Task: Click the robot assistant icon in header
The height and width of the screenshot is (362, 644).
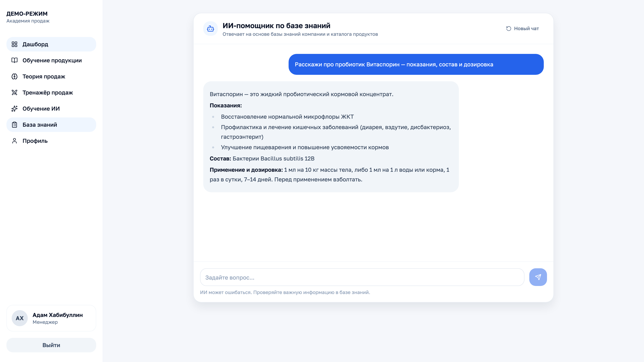Action: pos(210,29)
